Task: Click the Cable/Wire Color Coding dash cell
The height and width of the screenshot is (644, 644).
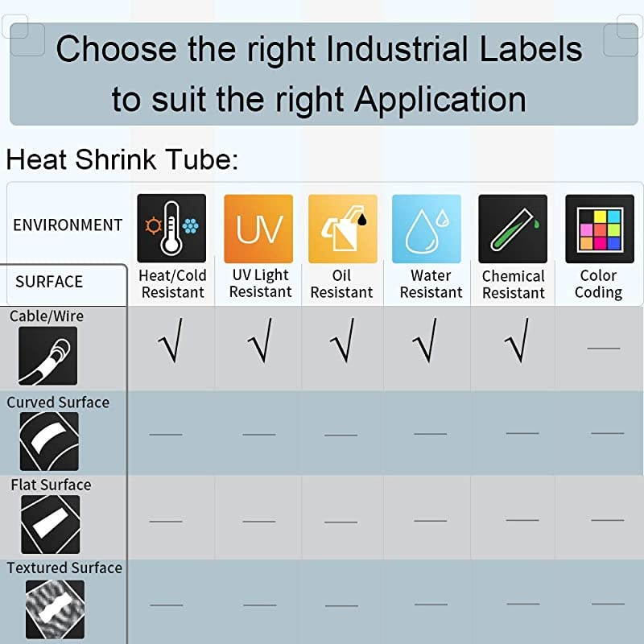Action: click(x=603, y=348)
